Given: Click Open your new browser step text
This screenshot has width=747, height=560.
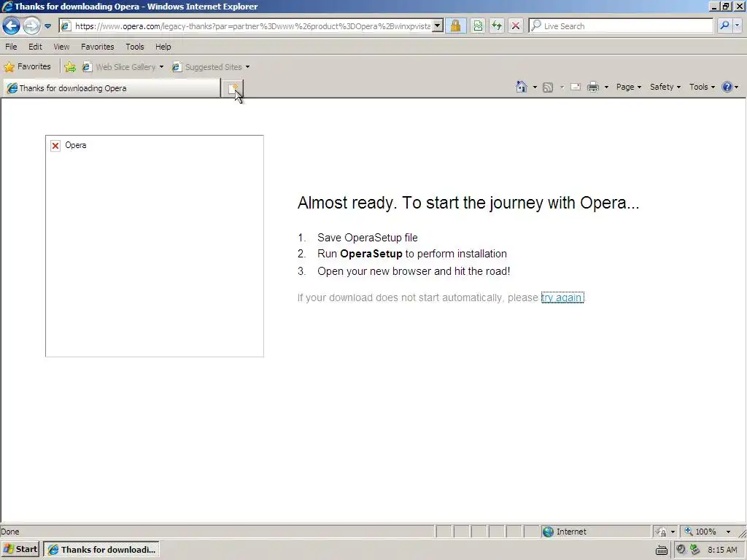Looking at the screenshot, I should pos(414,271).
